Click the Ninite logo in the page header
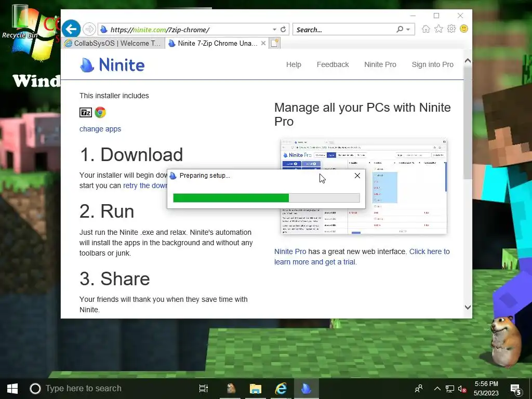Image resolution: width=532 pixels, height=399 pixels. tap(112, 65)
